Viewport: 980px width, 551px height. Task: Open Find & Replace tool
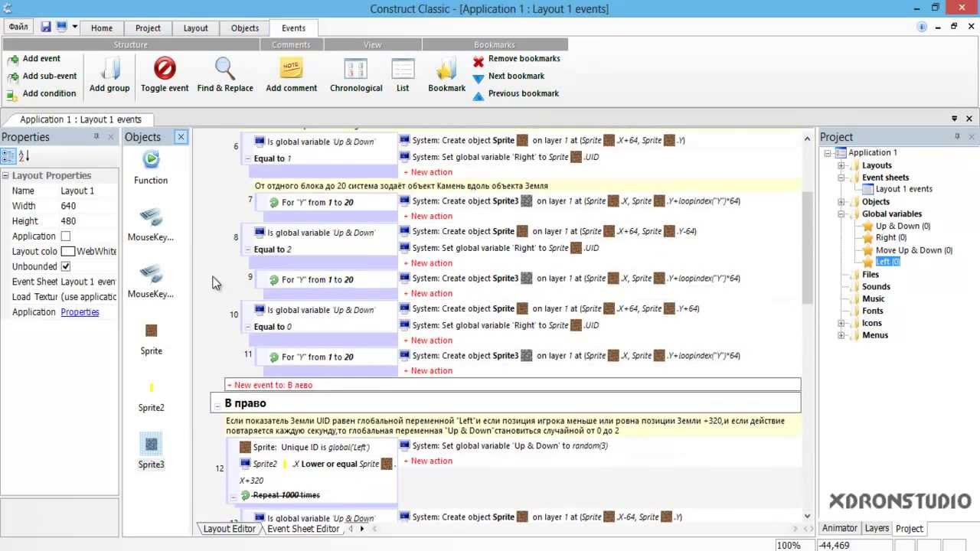click(x=225, y=75)
